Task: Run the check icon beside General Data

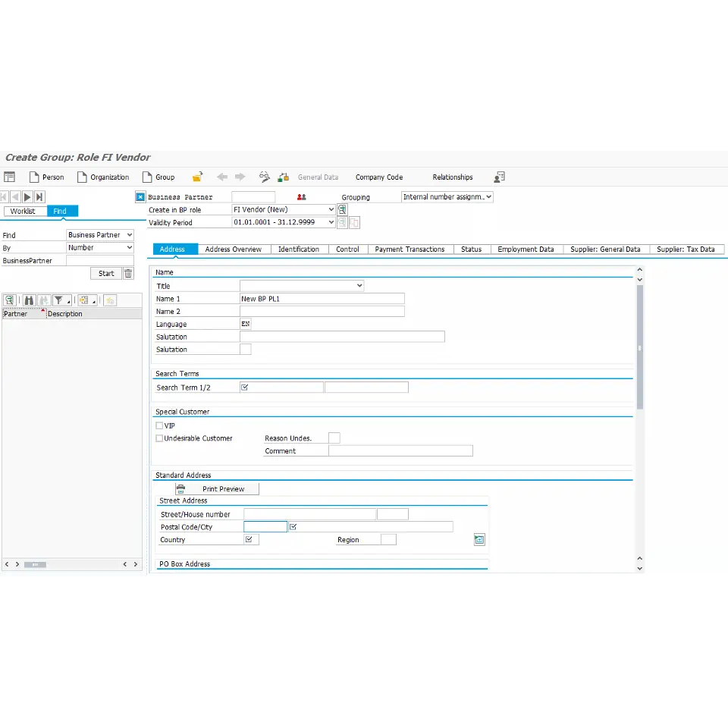Action: tap(283, 177)
